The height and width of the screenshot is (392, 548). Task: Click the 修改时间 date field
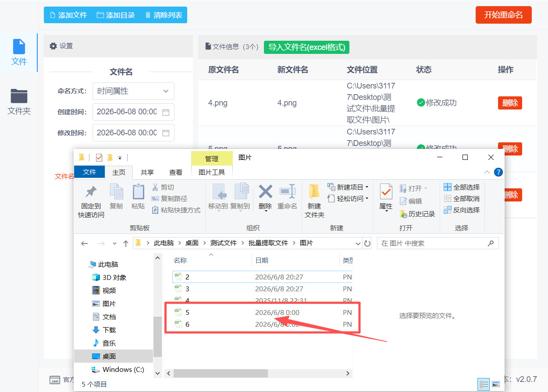click(x=133, y=133)
